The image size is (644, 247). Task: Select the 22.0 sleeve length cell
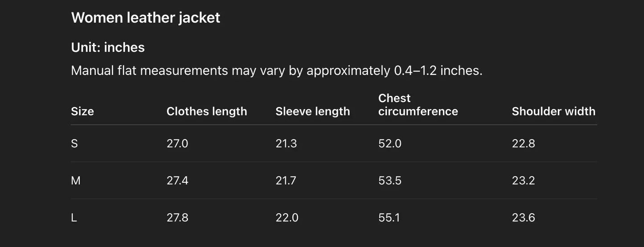coord(287,218)
